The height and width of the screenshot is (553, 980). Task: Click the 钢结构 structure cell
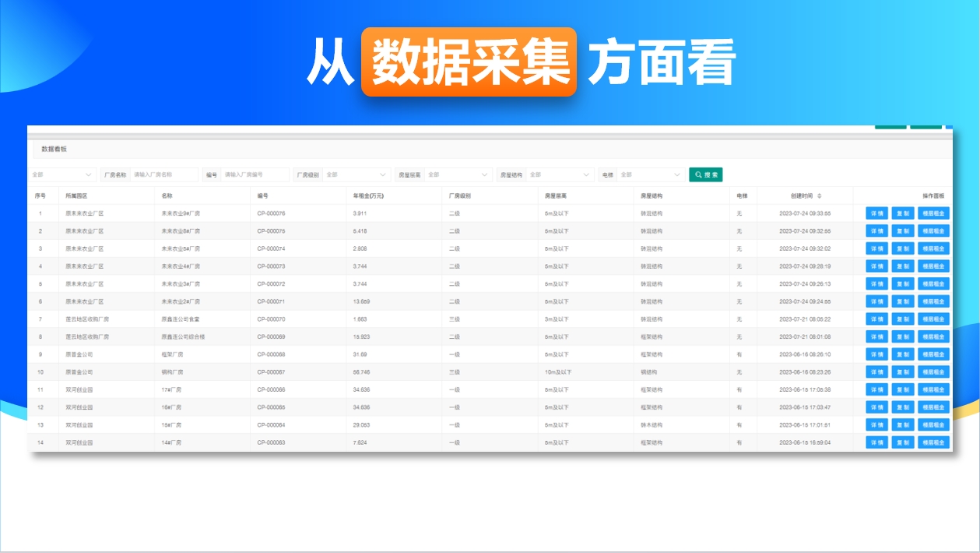[x=649, y=372]
